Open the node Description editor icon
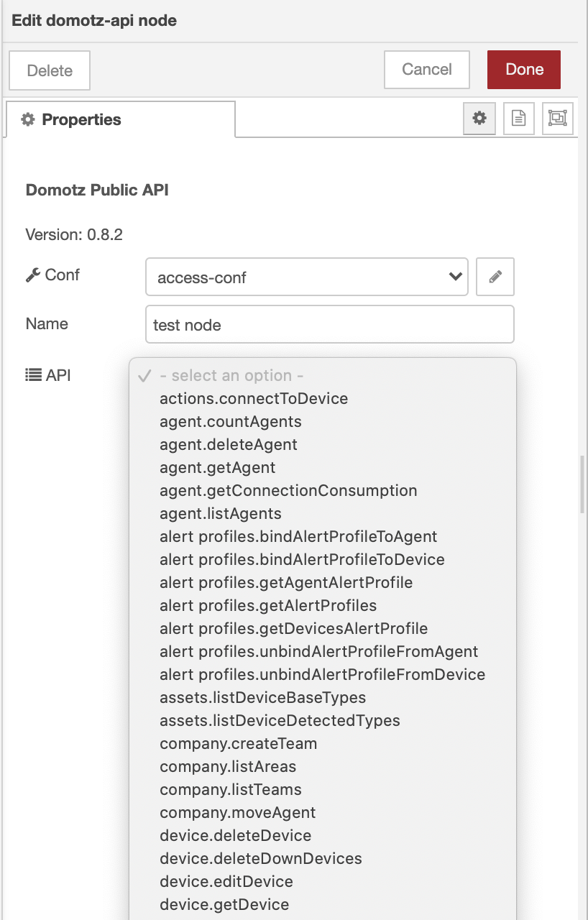The height and width of the screenshot is (920, 588). [x=519, y=118]
